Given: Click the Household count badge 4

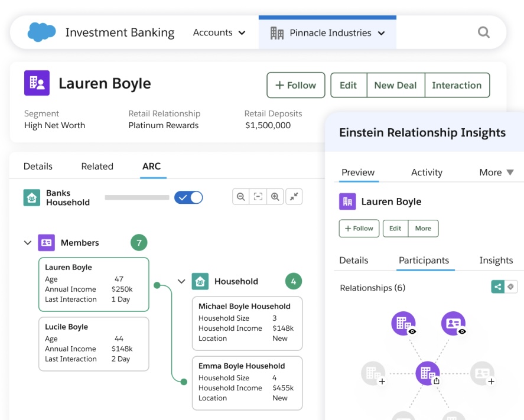Looking at the screenshot, I should point(294,281).
